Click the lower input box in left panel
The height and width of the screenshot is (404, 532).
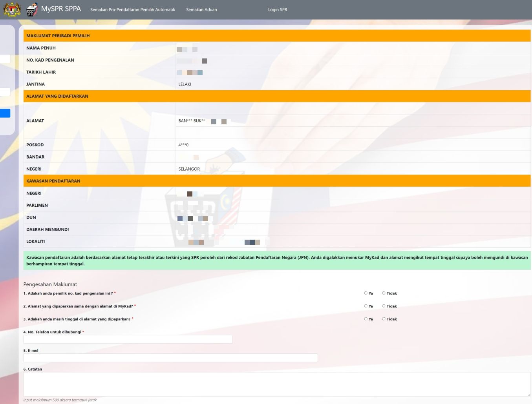point(5,92)
